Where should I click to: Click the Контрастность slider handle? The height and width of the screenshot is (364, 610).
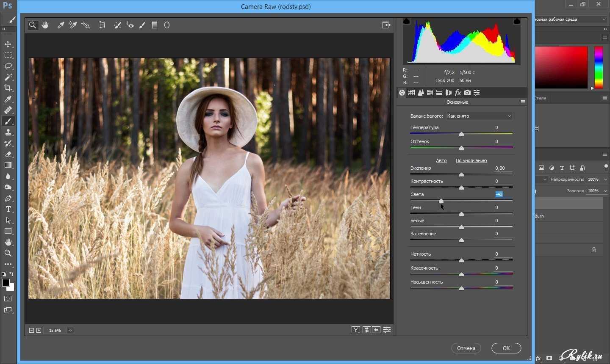(x=461, y=188)
